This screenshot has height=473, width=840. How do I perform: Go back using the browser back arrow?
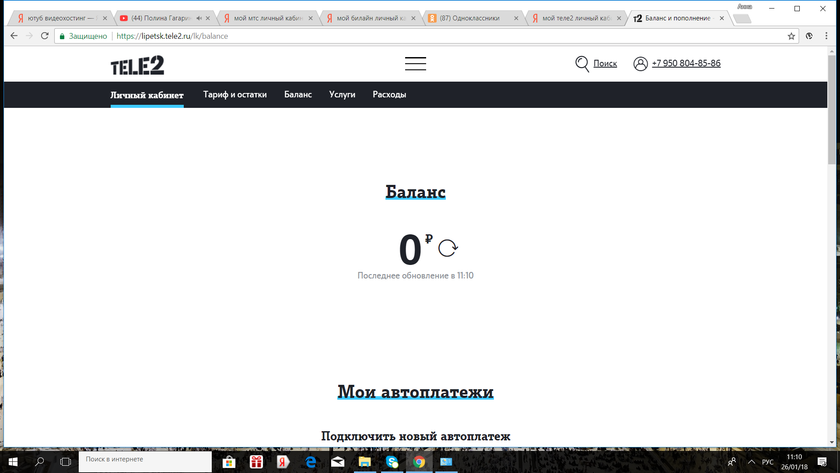[x=13, y=36]
